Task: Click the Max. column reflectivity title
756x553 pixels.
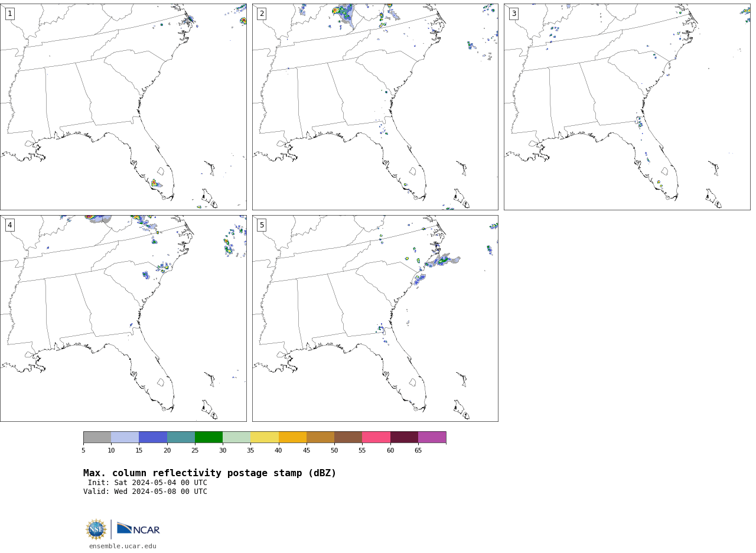Action: 210,473
